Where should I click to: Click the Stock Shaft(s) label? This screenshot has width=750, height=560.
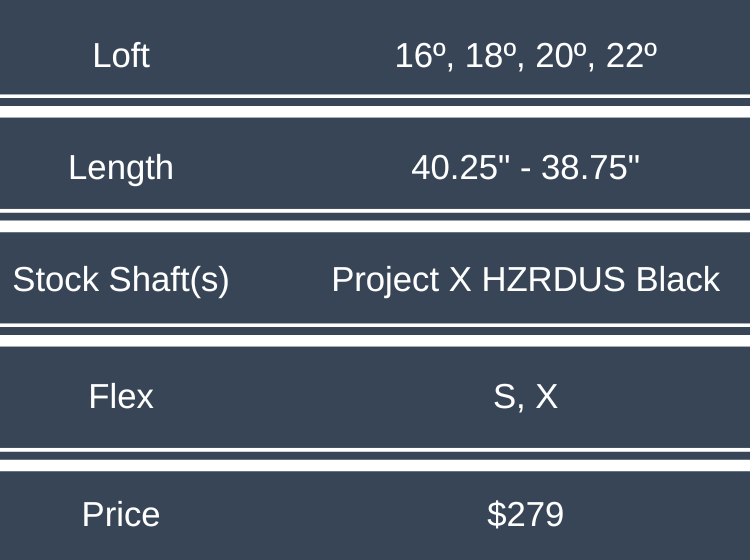(x=121, y=280)
